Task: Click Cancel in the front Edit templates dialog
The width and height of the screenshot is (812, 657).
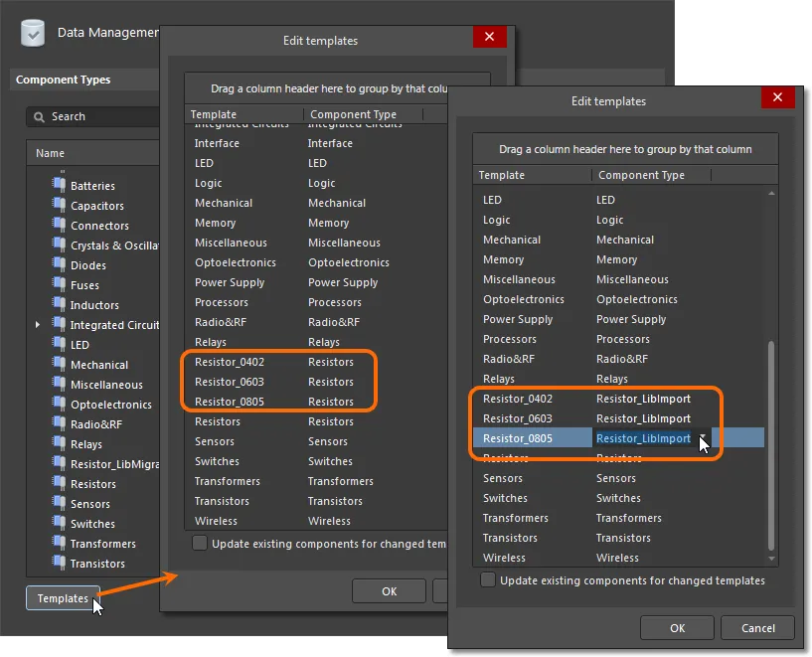Action: tap(758, 627)
